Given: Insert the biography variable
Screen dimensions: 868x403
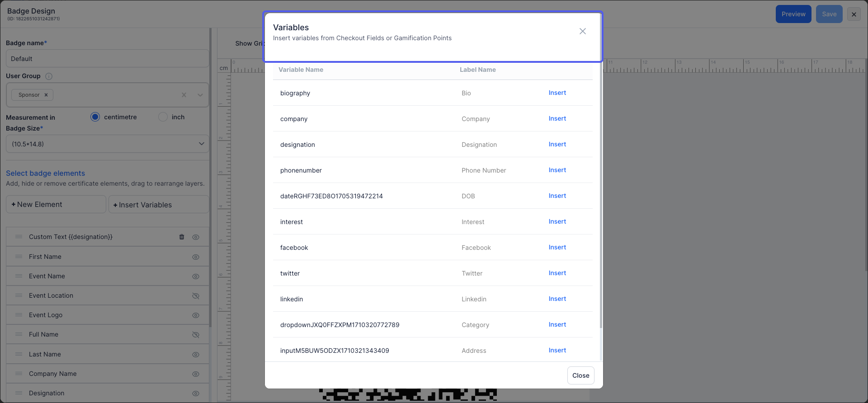Looking at the screenshot, I should (557, 93).
